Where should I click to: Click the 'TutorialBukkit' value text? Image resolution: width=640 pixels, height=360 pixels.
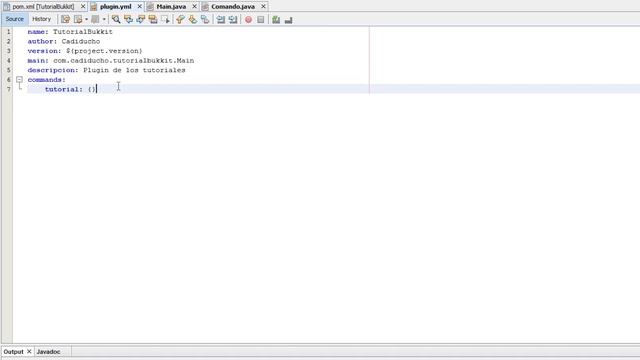tap(83, 32)
